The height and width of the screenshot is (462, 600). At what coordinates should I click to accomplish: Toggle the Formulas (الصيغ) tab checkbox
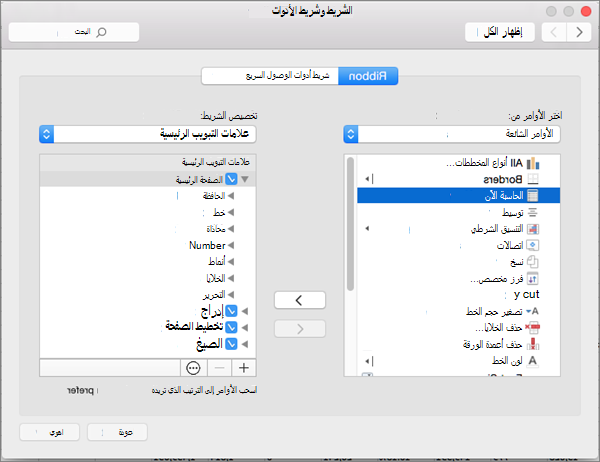tap(231, 344)
